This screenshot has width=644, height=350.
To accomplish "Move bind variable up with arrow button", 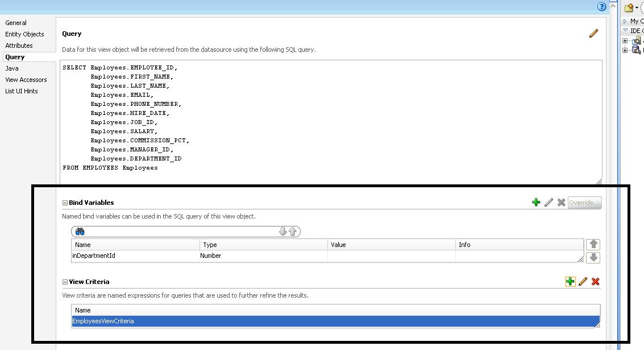I will click(593, 244).
